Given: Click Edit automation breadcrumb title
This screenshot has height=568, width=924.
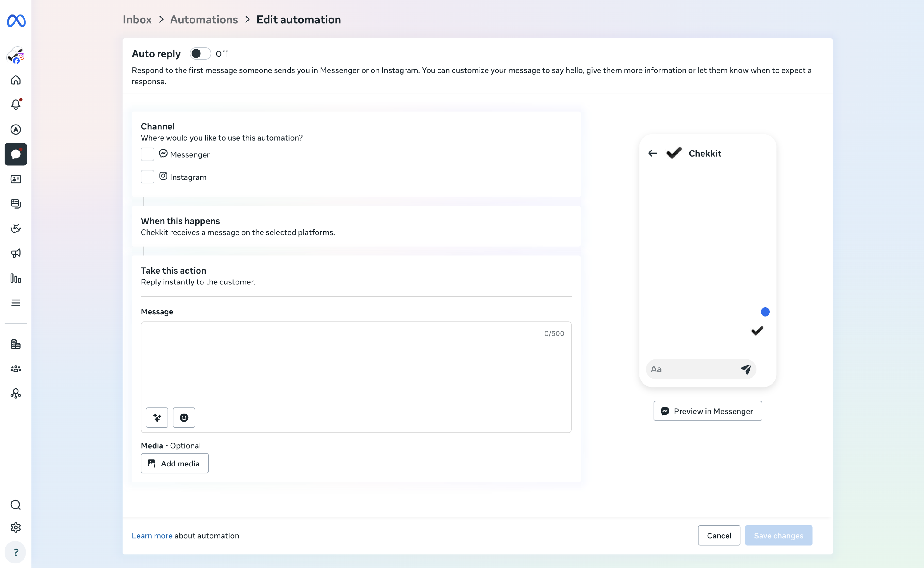Looking at the screenshot, I should 298,19.
